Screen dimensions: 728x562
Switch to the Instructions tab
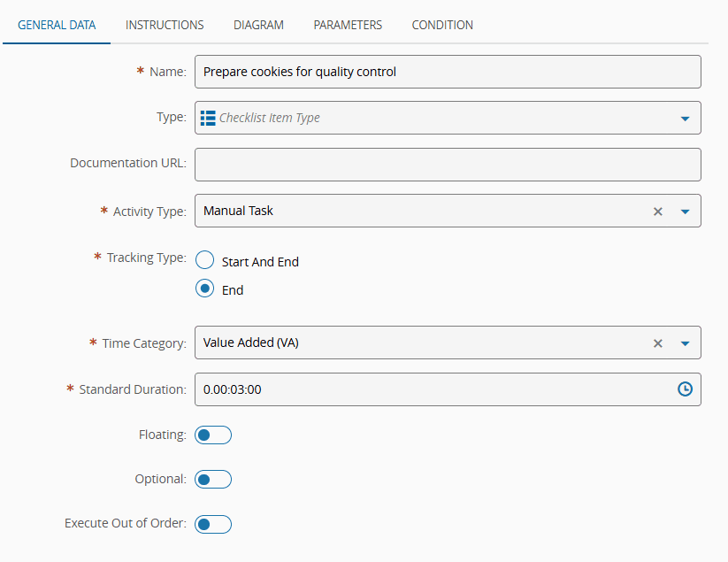(x=165, y=25)
